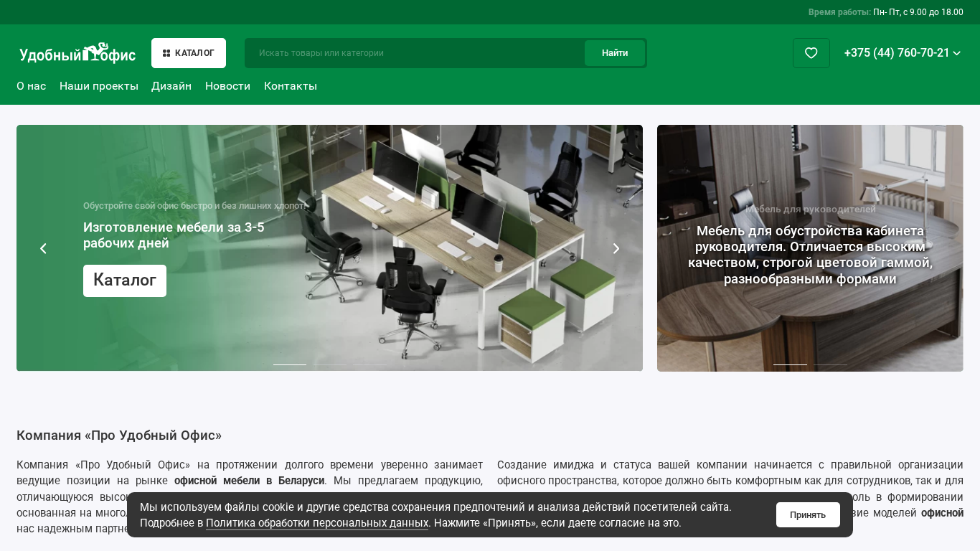The height and width of the screenshot is (551, 980).
Task: Open the wishlist heart icon
Action: (811, 53)
